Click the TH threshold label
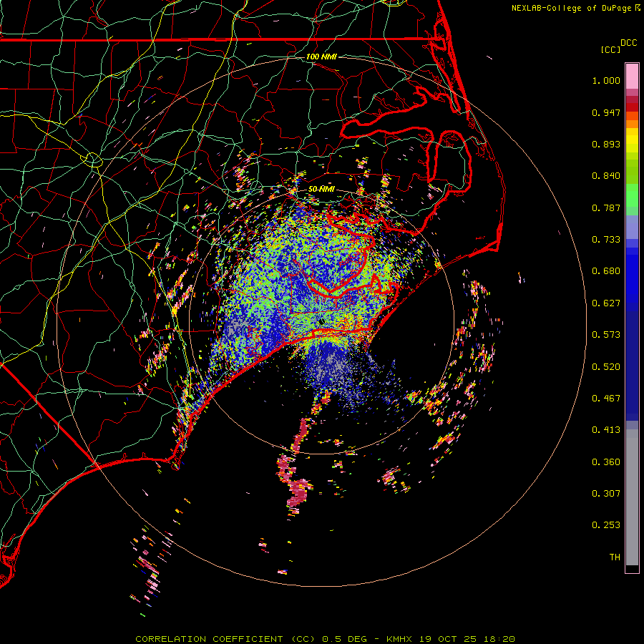644x644 pixels. pyautogui.click(x=615, y=557)
